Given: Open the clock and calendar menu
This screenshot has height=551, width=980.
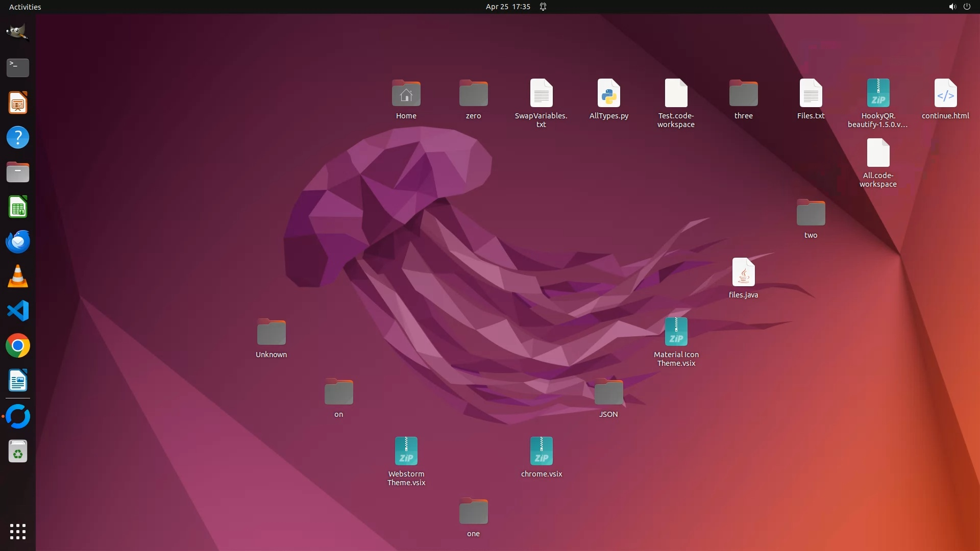Looking at the screenshot, I should pyautogui.click(x=507, y=7).
